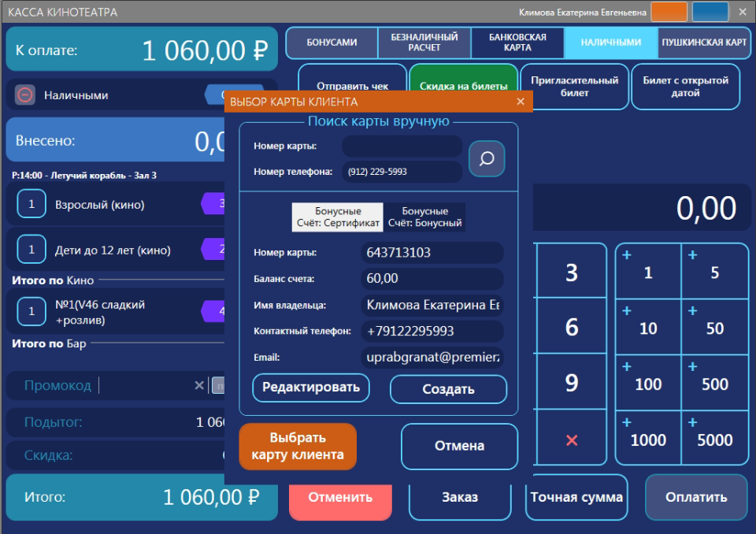
Task: Open Билет с открытой датой option
Action: [x=685, y=87]
